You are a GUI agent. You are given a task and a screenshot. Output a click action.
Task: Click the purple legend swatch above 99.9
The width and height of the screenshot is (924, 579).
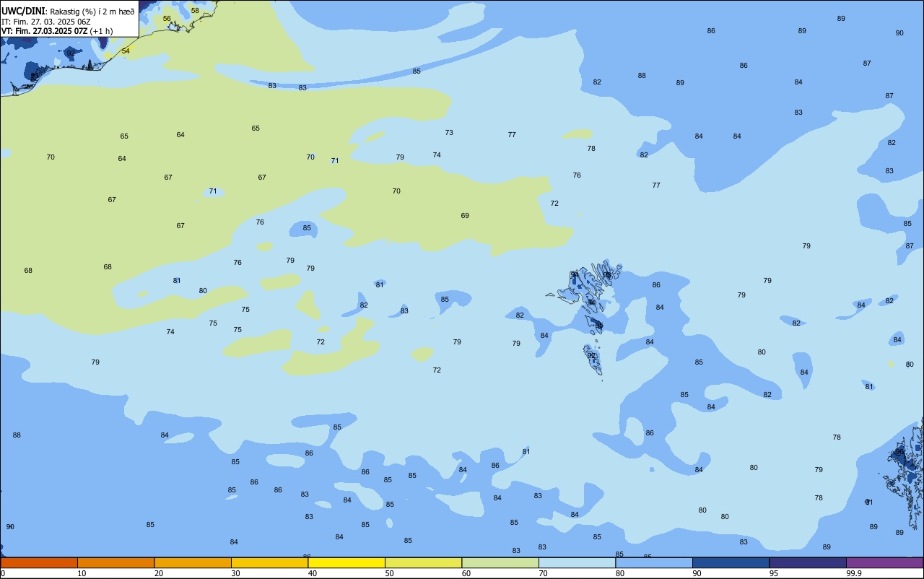[x=884, y=562]
